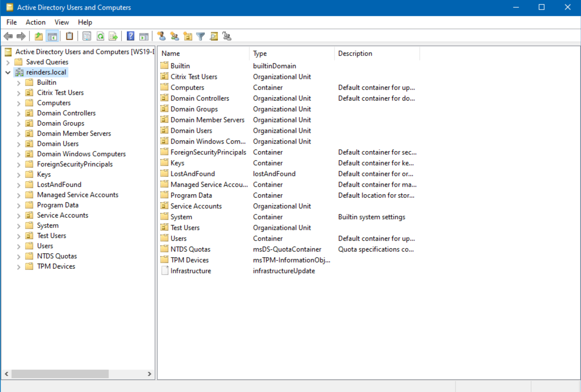Create a new organizational unit from the toolbar
The image size is (581, 392).
tap(187, 36)
